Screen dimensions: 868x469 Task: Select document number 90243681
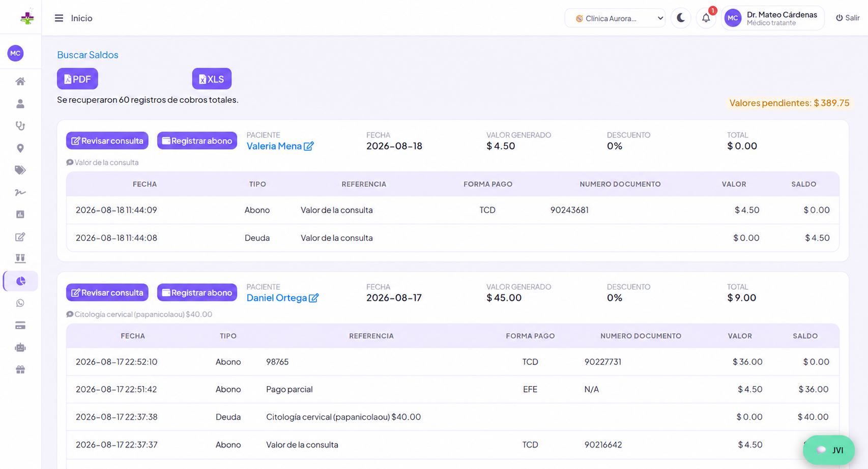[569, 210]
